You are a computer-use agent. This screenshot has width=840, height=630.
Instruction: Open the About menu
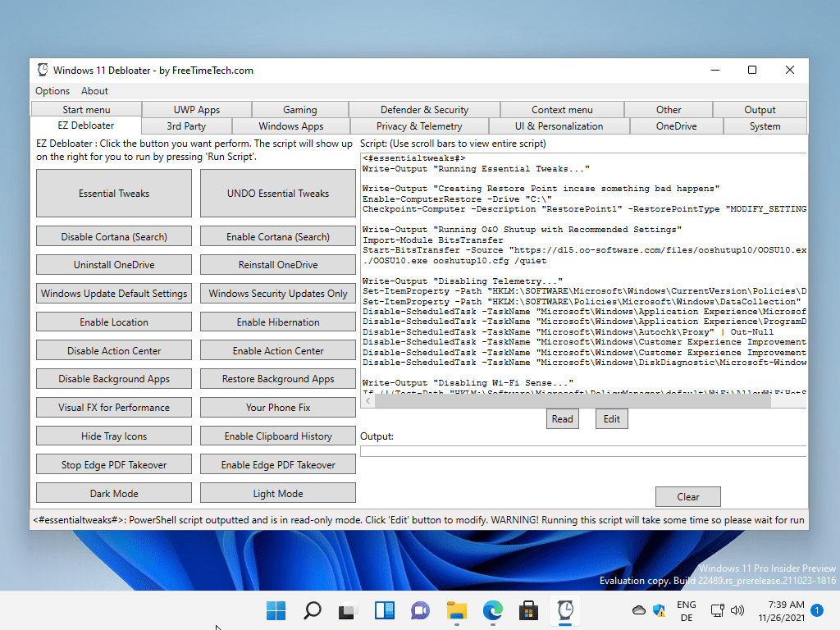(x=94, y=90)
